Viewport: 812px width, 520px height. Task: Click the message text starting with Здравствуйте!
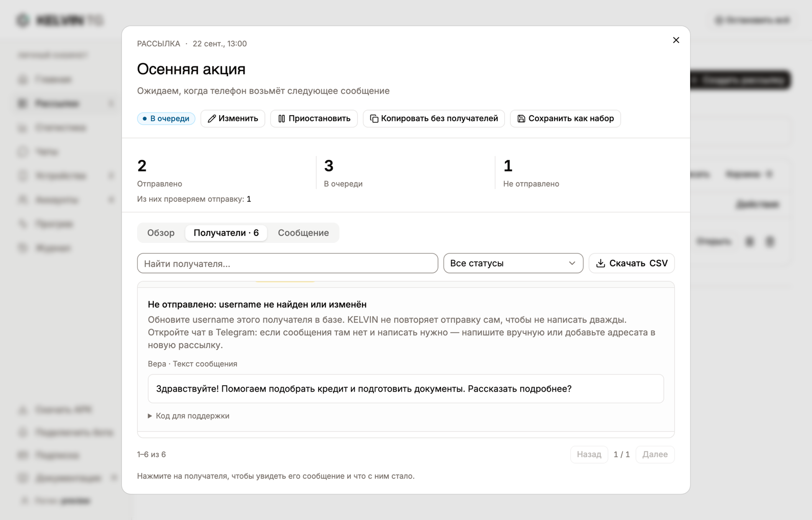pyautogui.click(x=364, y=389)
